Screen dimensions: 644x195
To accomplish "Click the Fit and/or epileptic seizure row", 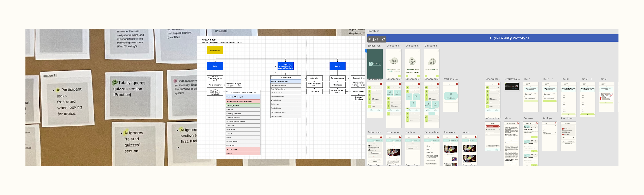I will 243,122.
